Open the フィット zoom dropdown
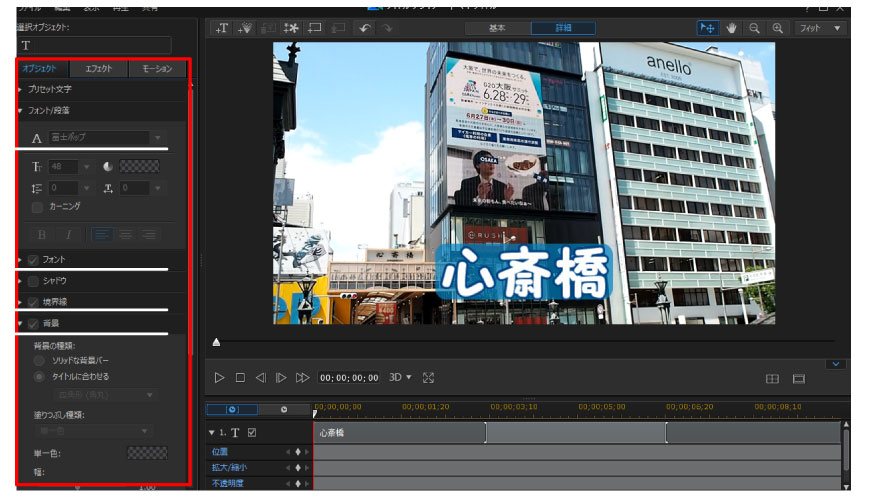The image size is (872, 500). click(x=821, y=28)
